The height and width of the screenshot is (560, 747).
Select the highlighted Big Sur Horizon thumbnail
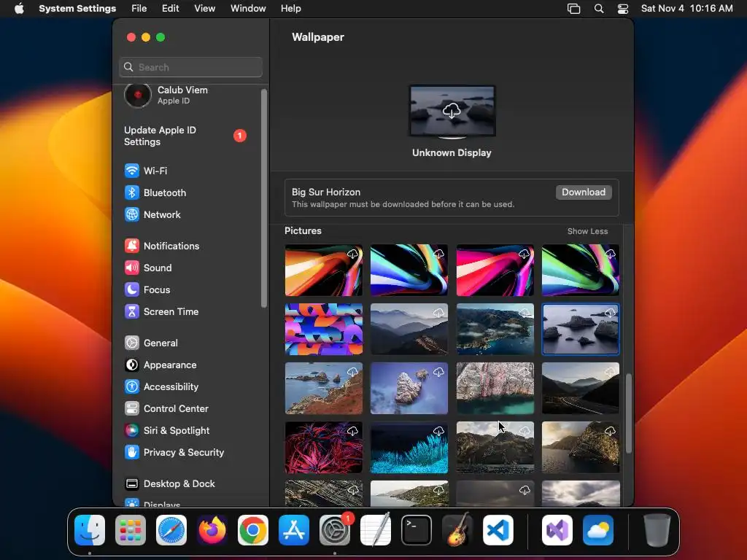tap(581, 329)
